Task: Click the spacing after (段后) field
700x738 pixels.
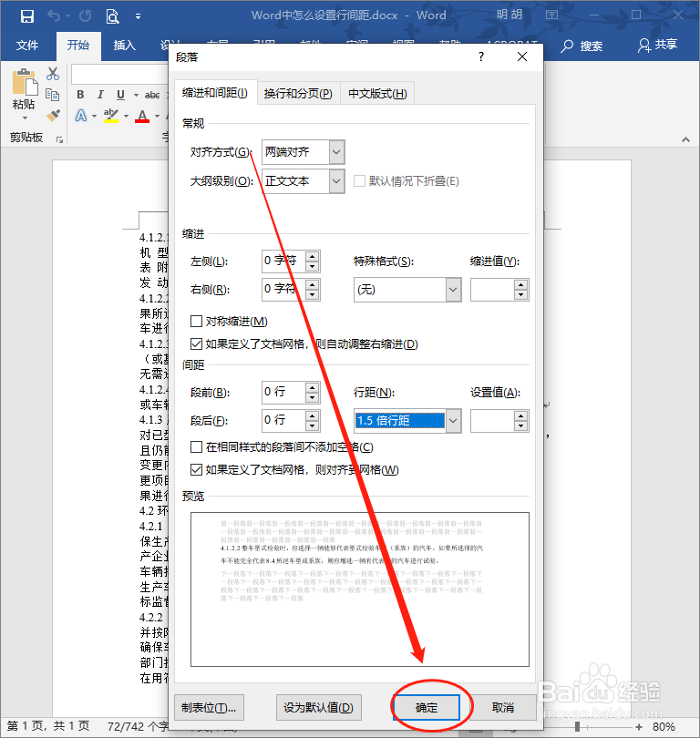Action: (x=284, y=421)
